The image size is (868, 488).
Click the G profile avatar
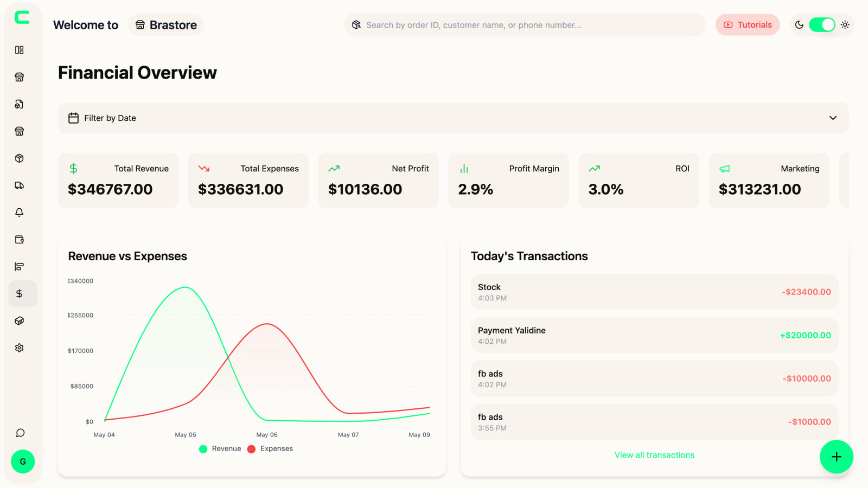[23, 461]
